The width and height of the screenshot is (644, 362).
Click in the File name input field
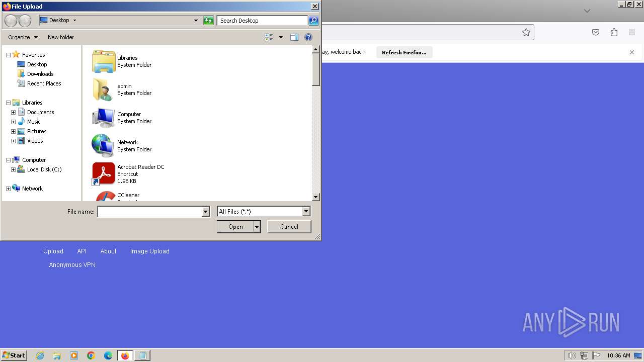pos(149,212)
